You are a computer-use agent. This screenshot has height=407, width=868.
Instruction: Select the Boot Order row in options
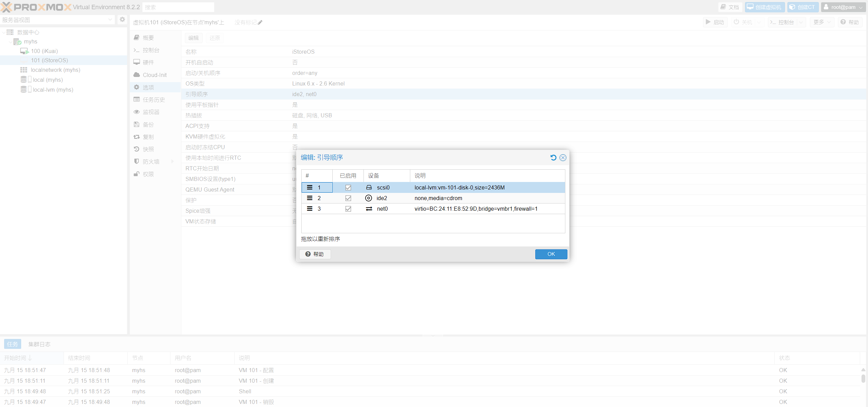(524, 94)
